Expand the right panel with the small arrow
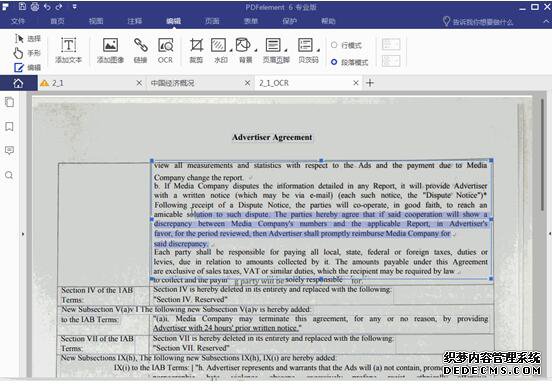The width and height of the screenshot is (552, 385). tap(550, 234)
